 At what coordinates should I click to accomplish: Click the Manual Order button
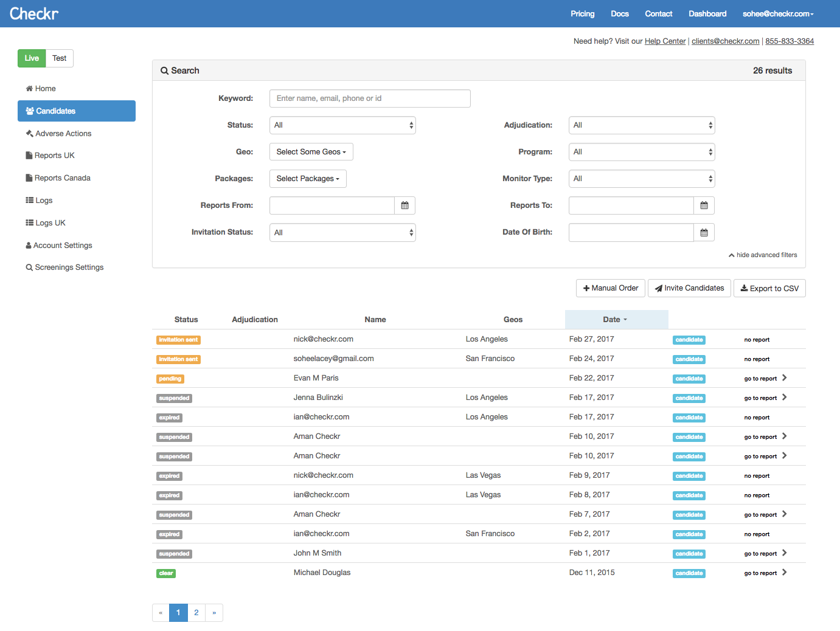[611, 288]
